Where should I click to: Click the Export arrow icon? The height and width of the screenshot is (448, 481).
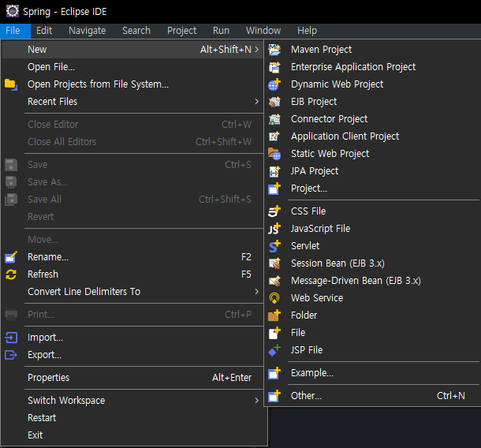(11, 355)
